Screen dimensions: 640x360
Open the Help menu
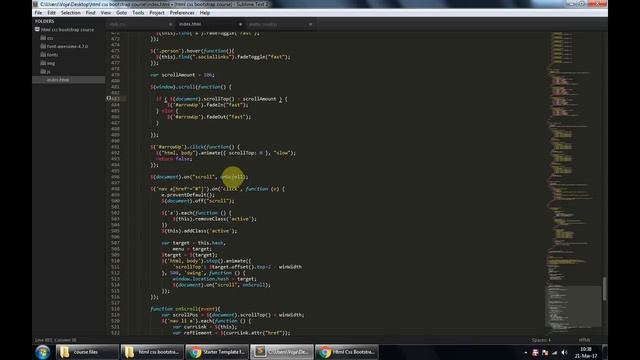tap(204, 13)
